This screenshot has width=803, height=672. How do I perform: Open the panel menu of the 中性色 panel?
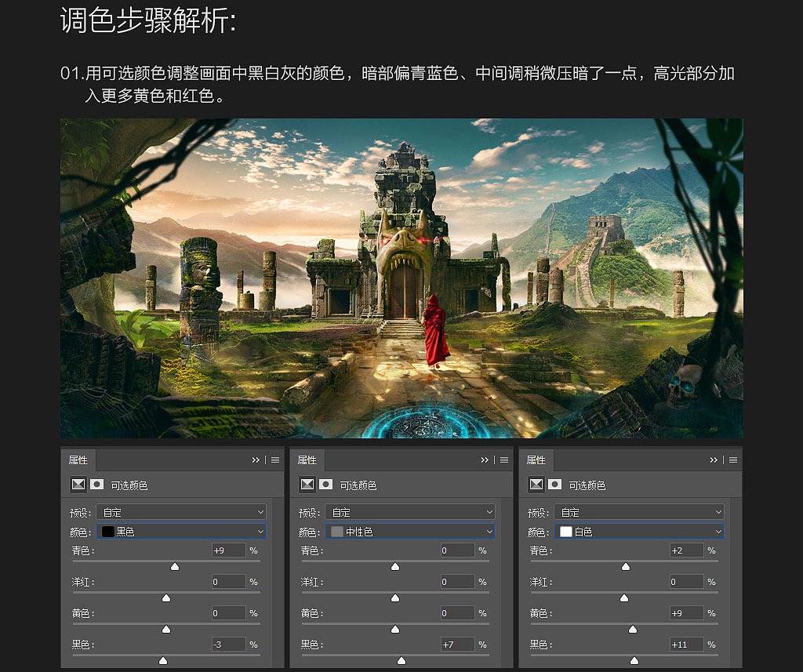(504, 460)
